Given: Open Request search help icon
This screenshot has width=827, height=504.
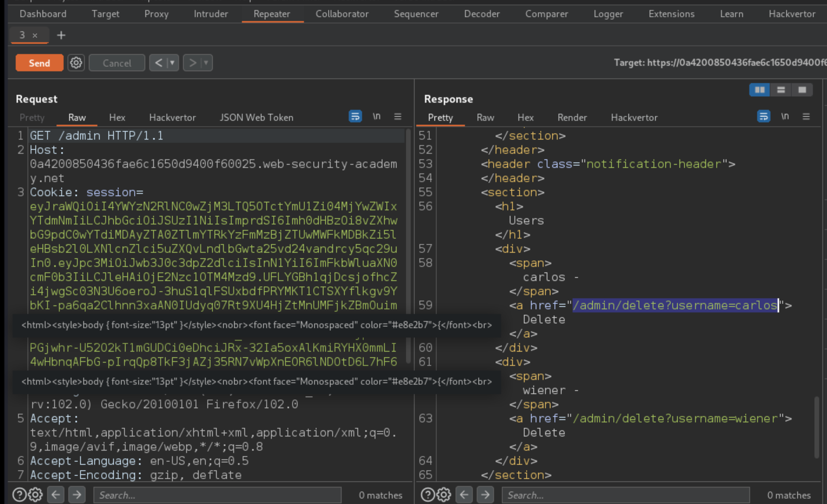Looking at the screenshot, I should 19,495.
